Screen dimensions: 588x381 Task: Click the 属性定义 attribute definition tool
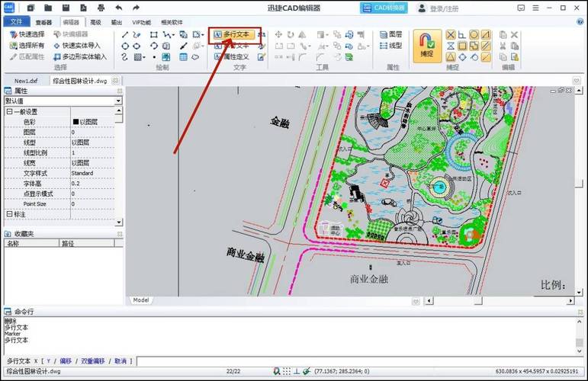click(x=235, y=57)
